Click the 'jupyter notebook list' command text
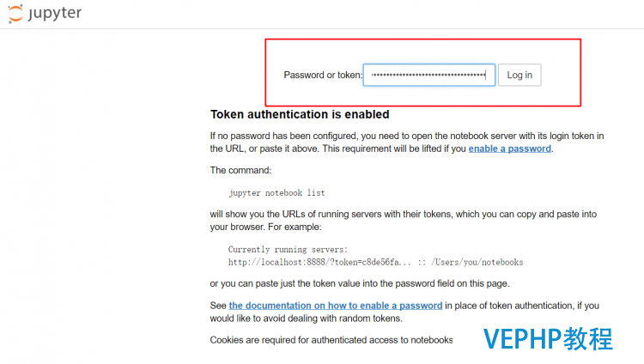The width and height of the screenshot is (644, 364). [x=276, y=192]
